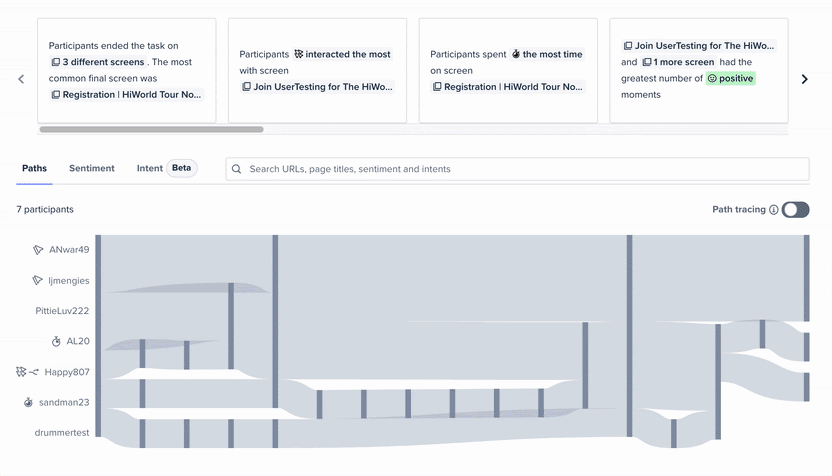Image resolution: width=832 pixels, height=476 pixels.
Task: Click the stopwatch icon beside AL20
Action: [x=57, y=341]
